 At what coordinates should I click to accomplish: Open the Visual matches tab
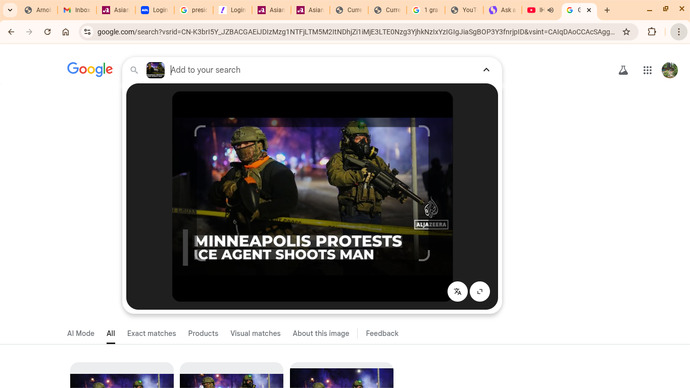[x=255, y=333]
